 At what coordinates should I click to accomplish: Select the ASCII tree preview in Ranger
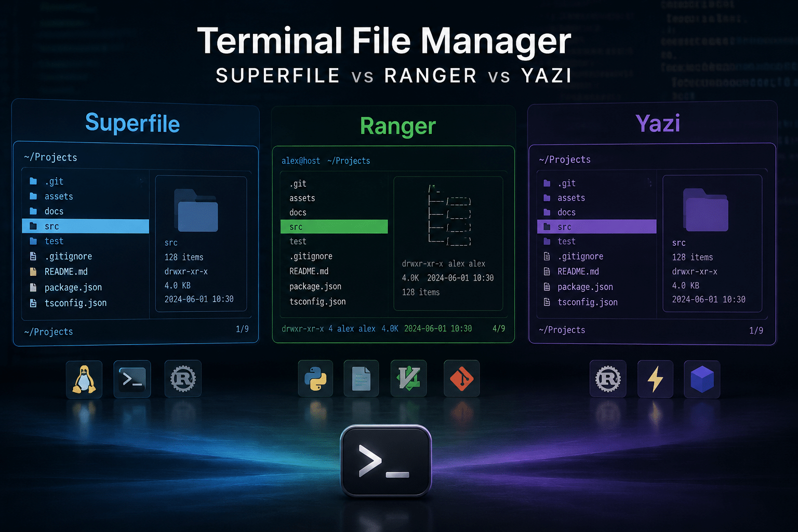tap(449, 215)
